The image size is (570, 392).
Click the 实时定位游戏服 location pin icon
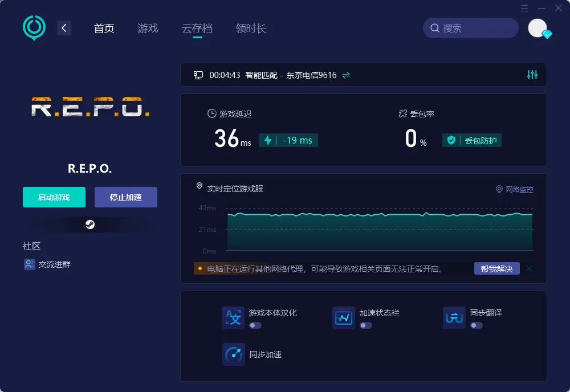[x=199, y=186]
